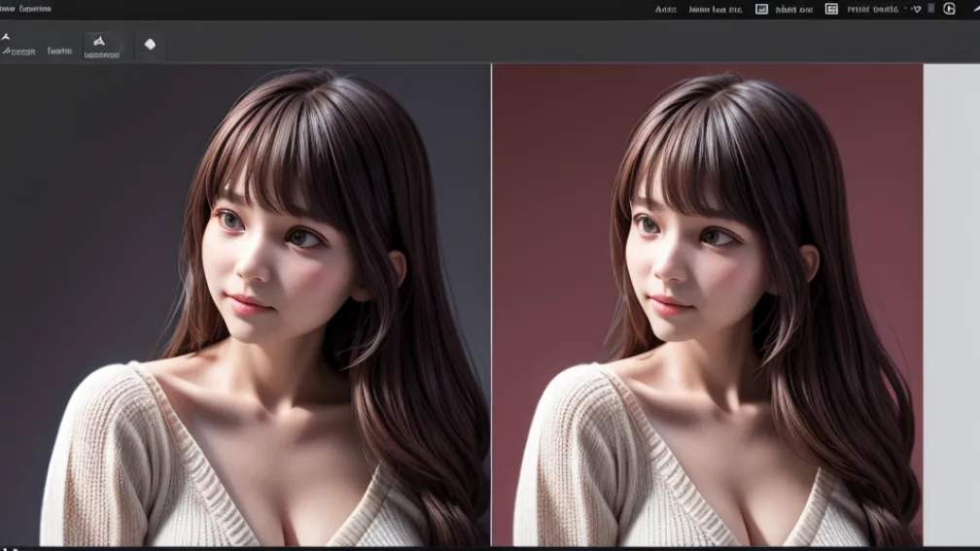Click the arrow icon at the far top-right edge
This screenshot has width=980, height=551.
(973, 8)
